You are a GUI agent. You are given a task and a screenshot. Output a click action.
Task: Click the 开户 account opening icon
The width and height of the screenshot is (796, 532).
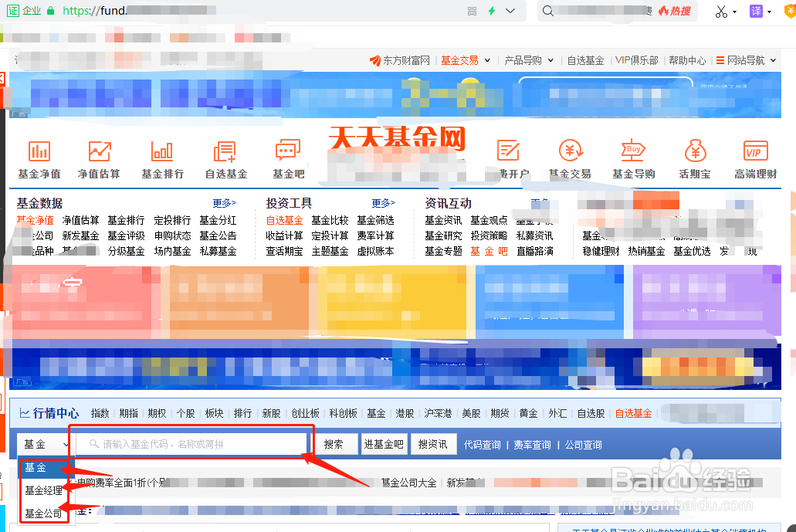508,151
